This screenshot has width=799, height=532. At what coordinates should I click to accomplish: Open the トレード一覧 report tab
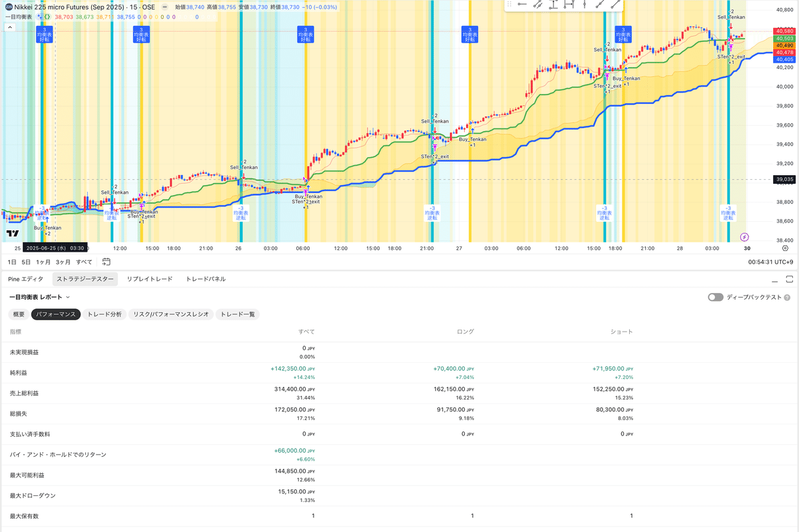237,314
